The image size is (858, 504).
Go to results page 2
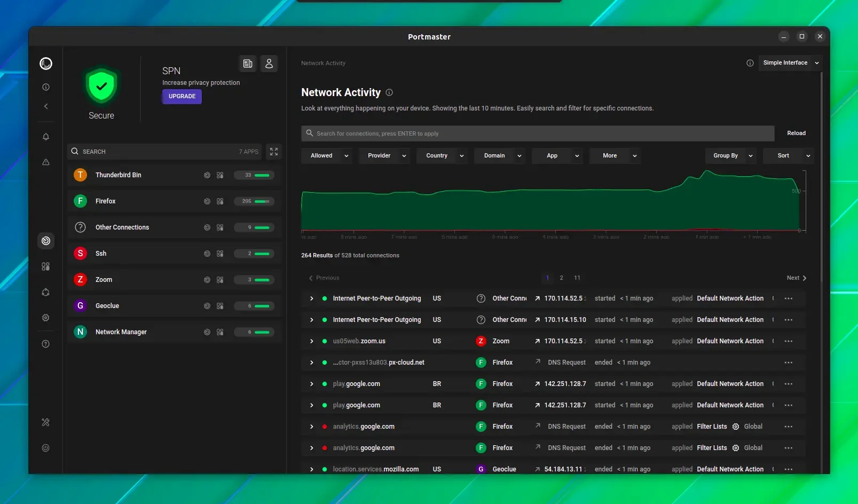coord(561,278)
